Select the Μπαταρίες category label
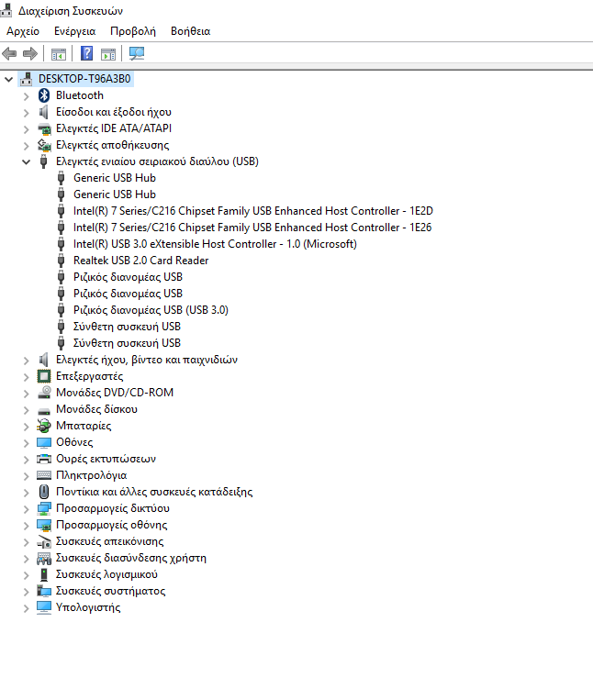 [x=84, y=426]
